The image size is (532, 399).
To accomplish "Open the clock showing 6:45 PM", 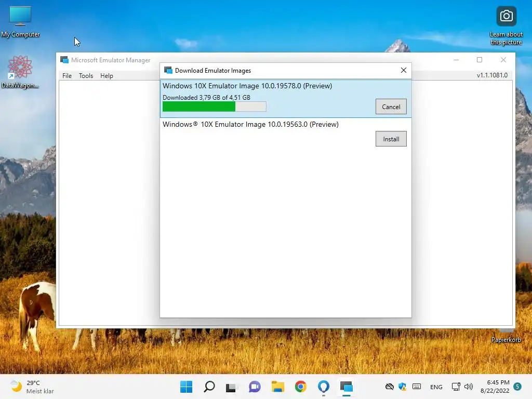I will tap(495, 387).
